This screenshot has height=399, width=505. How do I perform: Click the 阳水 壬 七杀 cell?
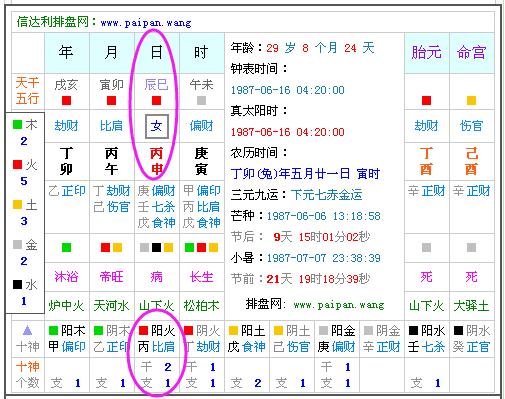tap(426, 339)
